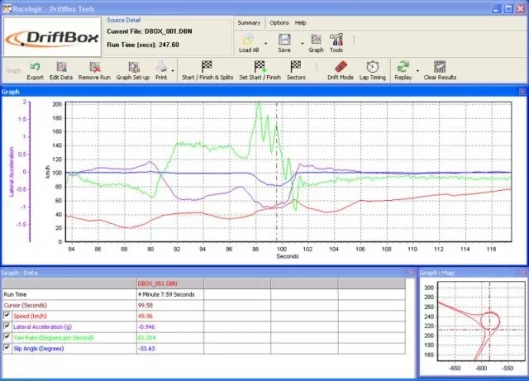This screenshot has height=381, width=529.
Task: Maximize the DriftBox Tools window
Action: click(508, 9)
